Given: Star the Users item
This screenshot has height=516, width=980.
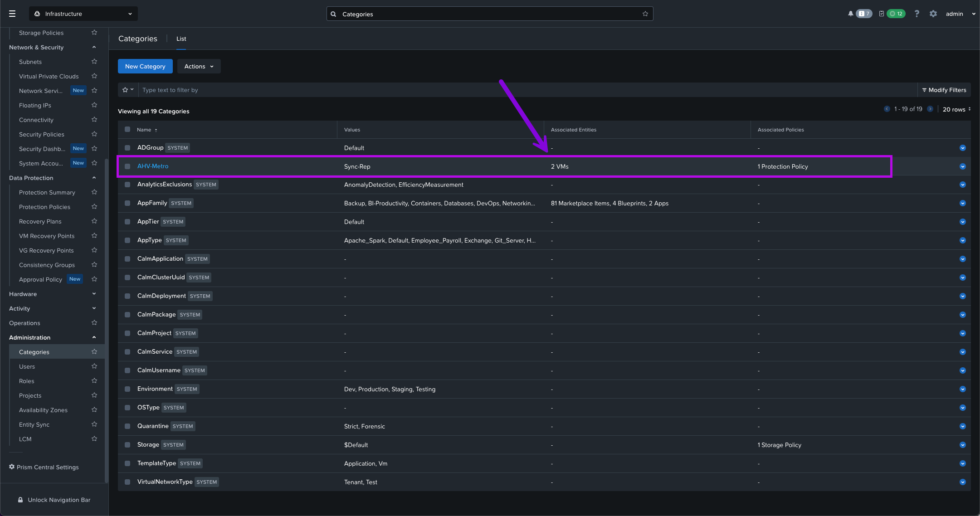Looking at the screenshot, I should (x=94, y=366).
